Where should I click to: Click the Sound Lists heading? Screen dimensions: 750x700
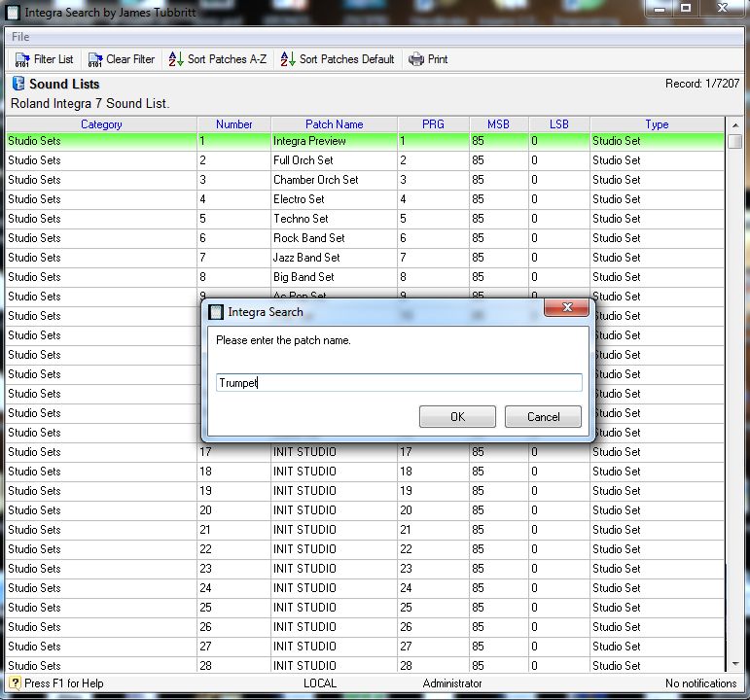pyautogui.click(x=64, y=85)
